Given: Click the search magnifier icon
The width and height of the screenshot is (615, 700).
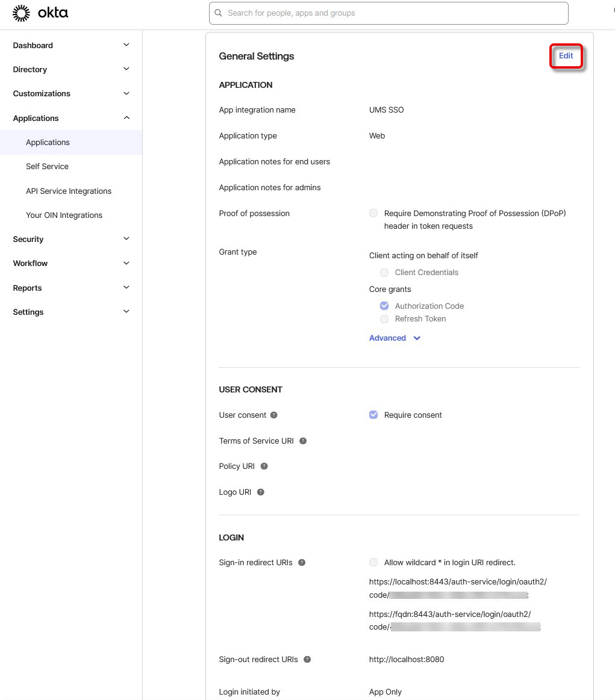Looking at the screenshot, I should [219, 13].
